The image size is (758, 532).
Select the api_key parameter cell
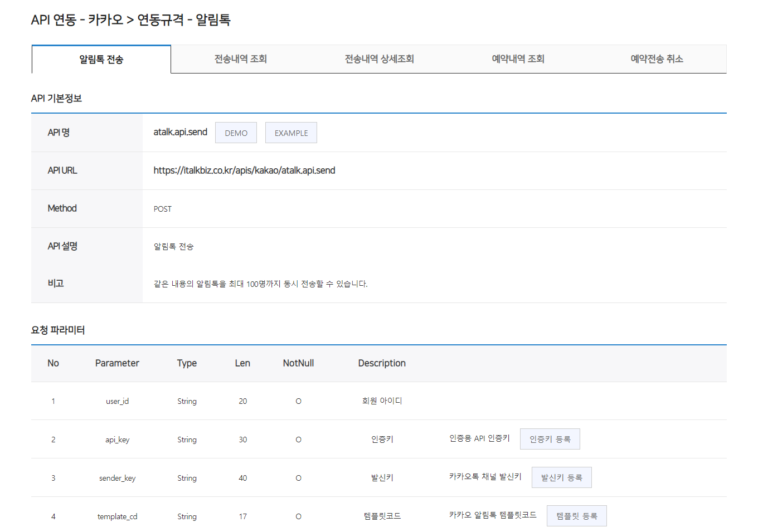[117, 440]
